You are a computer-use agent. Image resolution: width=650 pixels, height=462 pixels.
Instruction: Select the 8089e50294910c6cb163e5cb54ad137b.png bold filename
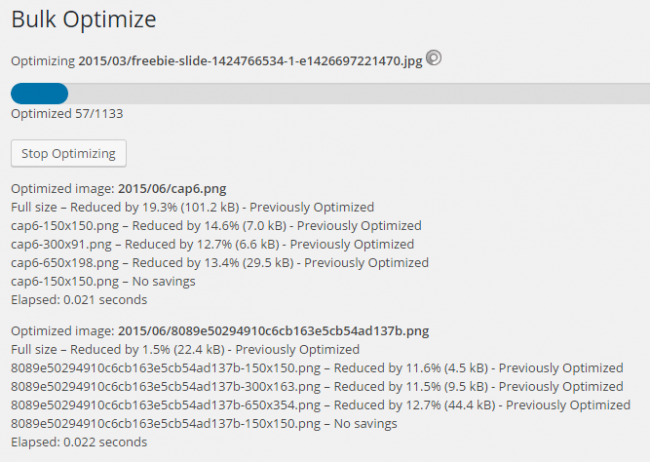[x=273, y=331]
